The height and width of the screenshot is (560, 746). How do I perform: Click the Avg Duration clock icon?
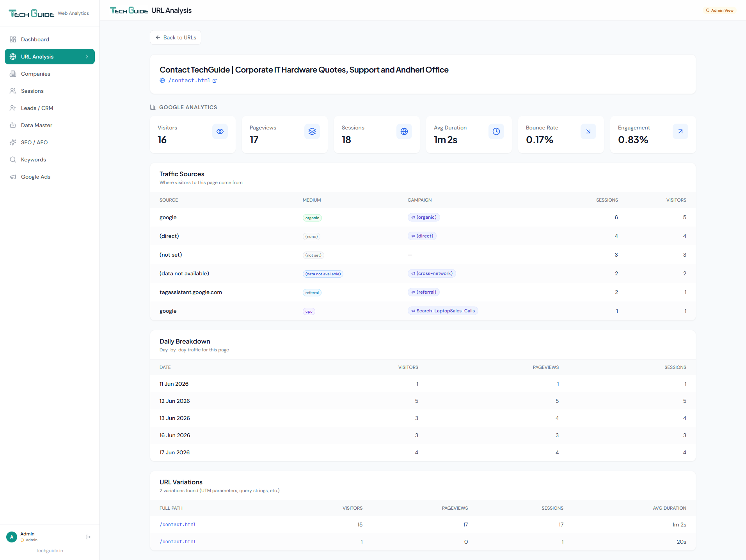[496, 131]
